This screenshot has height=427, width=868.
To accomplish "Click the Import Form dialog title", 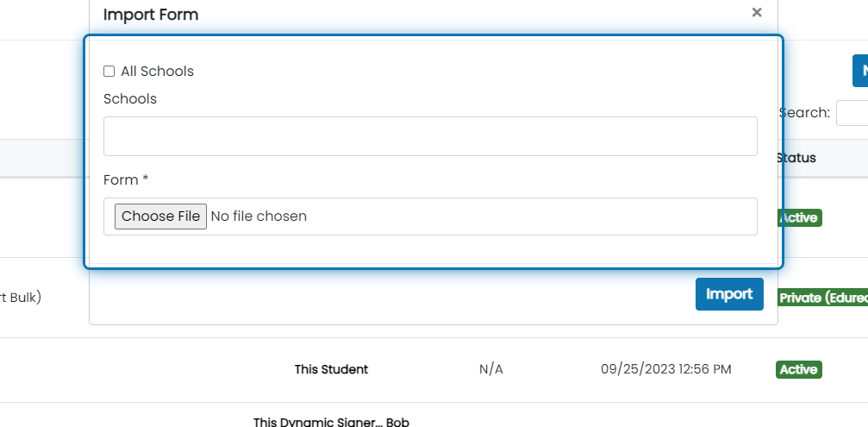I will (151, 15).
